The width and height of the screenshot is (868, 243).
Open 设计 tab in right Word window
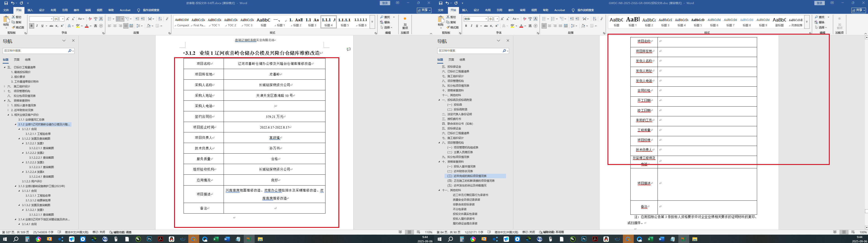476,10
